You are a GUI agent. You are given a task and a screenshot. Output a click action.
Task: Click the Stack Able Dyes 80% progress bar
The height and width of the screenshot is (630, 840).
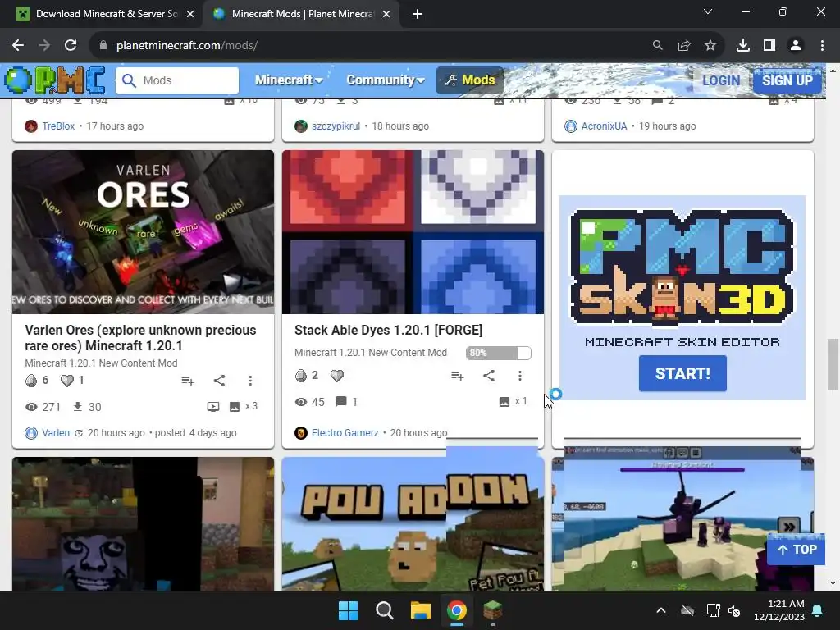[498, 353]
